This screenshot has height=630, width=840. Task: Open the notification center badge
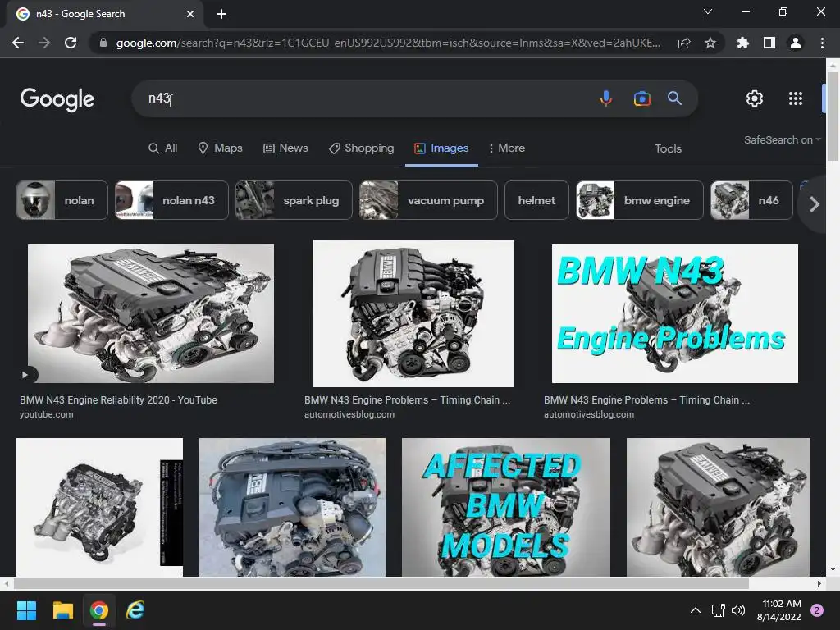point(817,610)
